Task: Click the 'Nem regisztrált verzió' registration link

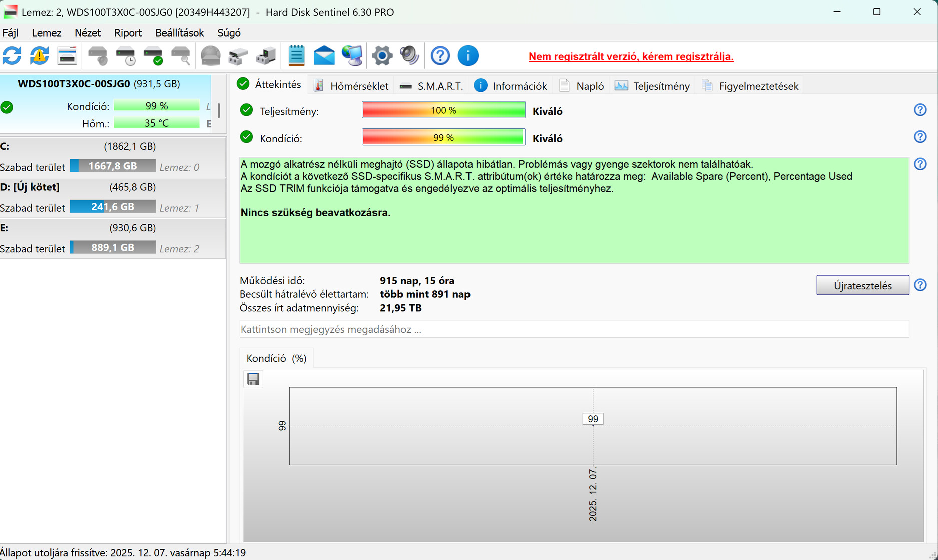Action: pyautogui.click(x=631, y=56)
